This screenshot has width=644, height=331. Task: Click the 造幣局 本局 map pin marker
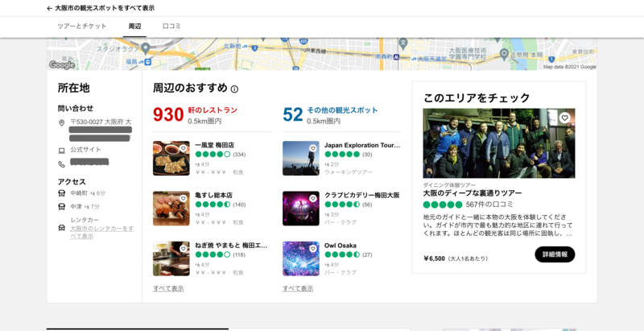pyautogui.click(x=505, y=54)
